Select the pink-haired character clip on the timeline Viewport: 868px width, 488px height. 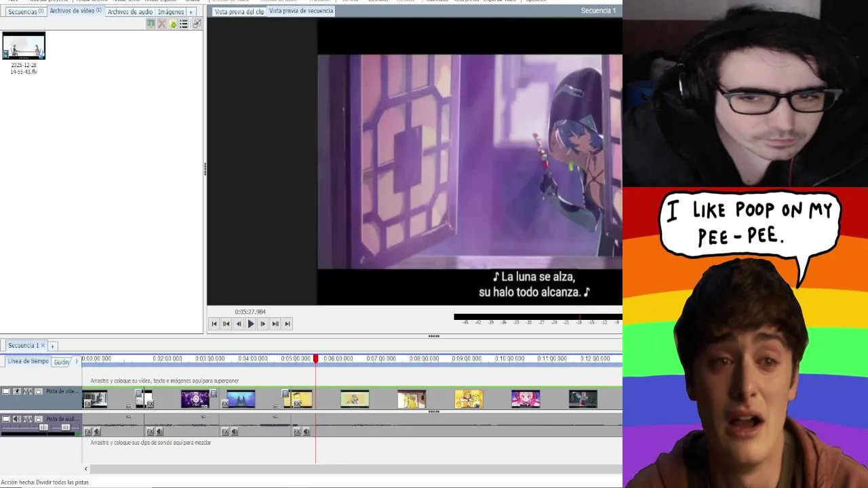(x=526, y=399)
